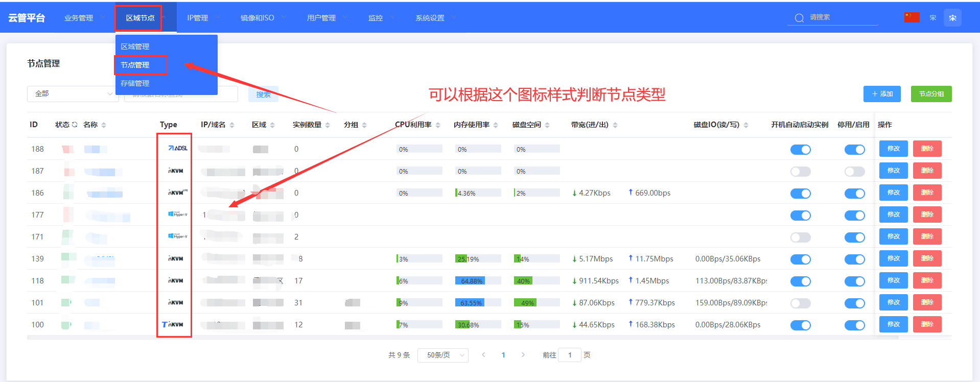Viewport: 980px width, 382px height.
Task: Click the Hyper-V icon in row 177
Action: coord(178,214)
